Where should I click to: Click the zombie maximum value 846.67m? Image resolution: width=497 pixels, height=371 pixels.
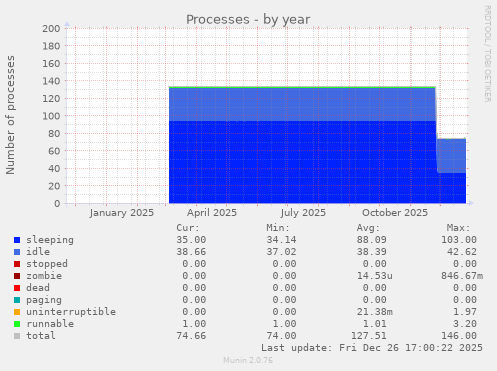462,276
